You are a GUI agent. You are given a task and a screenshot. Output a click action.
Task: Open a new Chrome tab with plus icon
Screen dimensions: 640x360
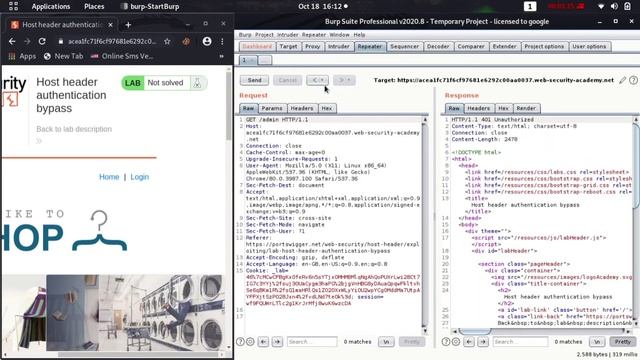[128, 24]
